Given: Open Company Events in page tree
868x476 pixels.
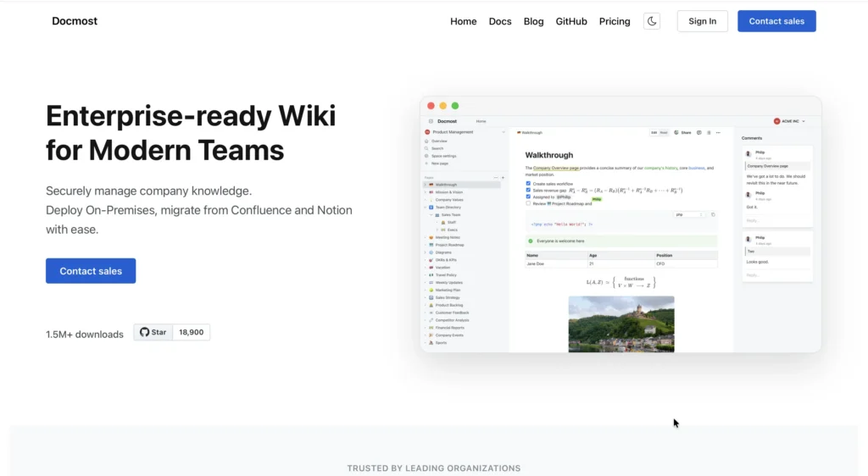Looking at the screenshot, I should pos(449,335).
